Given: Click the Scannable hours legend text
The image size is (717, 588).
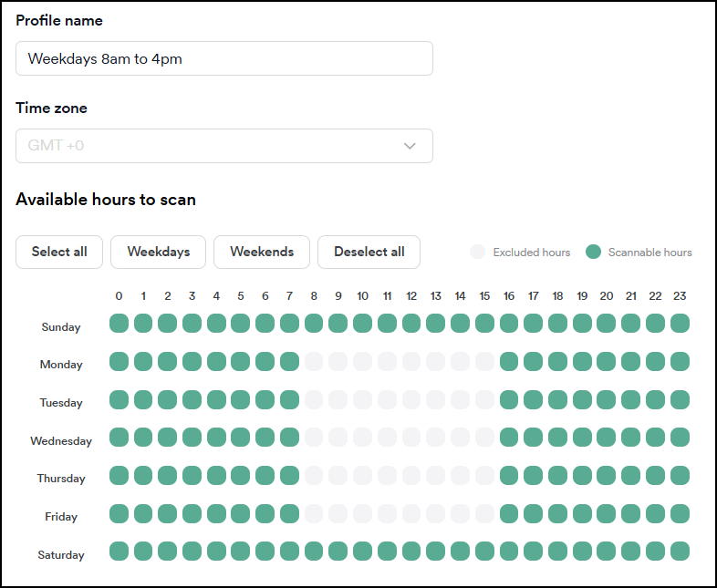Looking at the screenshot, I should pyautogui.click(x=649, y=253).
